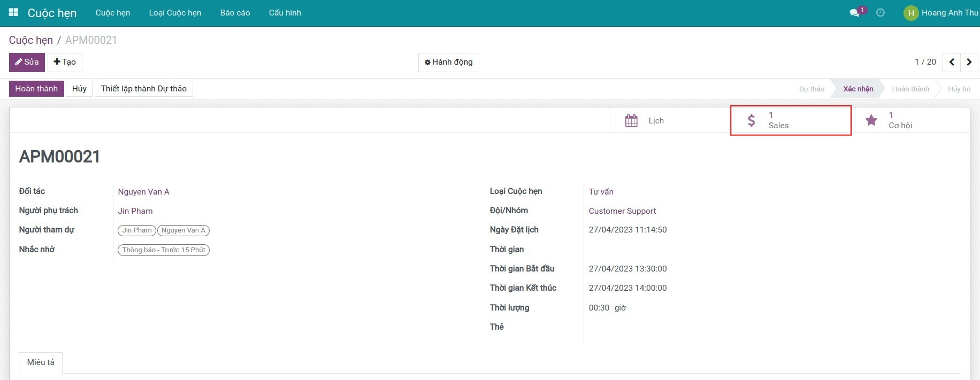Screen dimensions: 980x380
Task: Open the Báo cáo menu
Action: (235, 13)
